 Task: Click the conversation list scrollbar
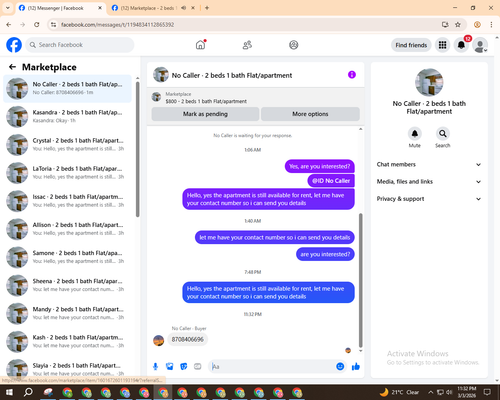137,149
